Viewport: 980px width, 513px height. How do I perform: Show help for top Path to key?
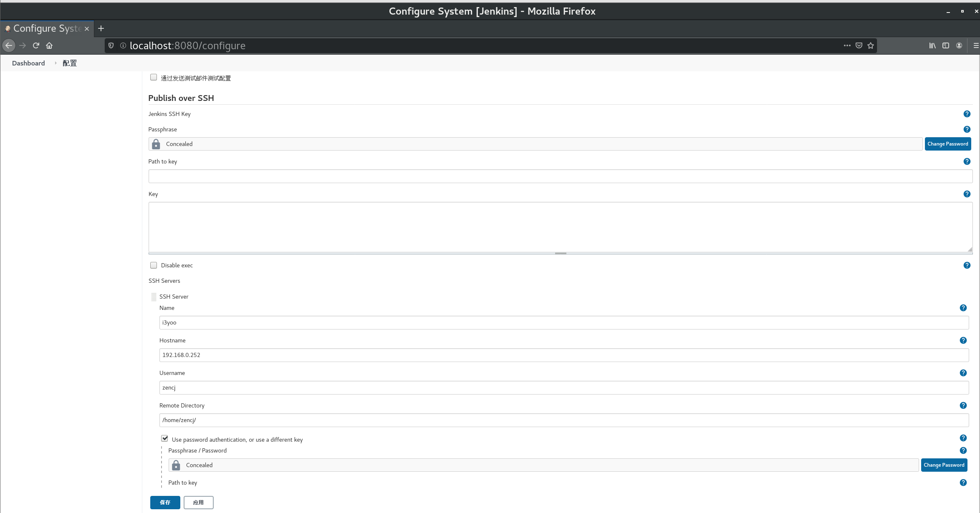tap(967, 161)
